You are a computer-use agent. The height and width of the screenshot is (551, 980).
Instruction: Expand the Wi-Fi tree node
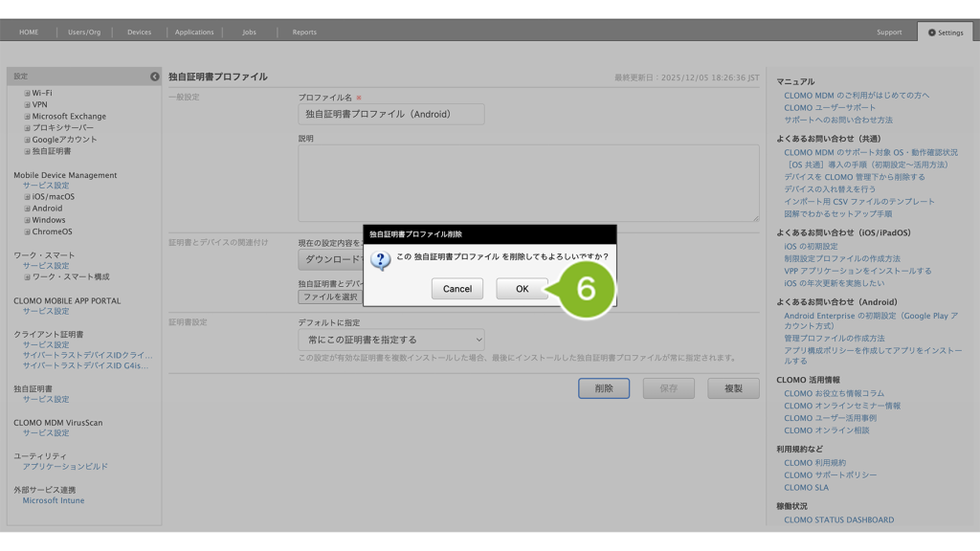coord(27,94)
